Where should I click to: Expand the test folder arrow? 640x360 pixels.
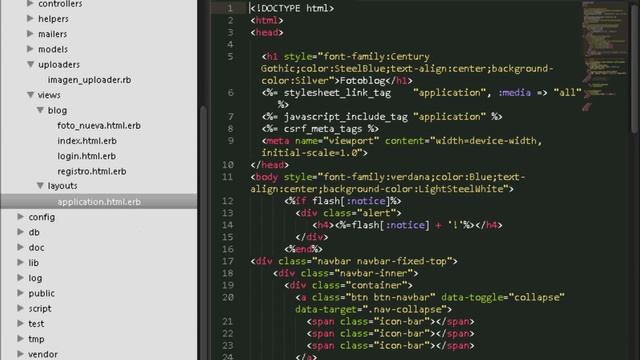pos(20,323)
